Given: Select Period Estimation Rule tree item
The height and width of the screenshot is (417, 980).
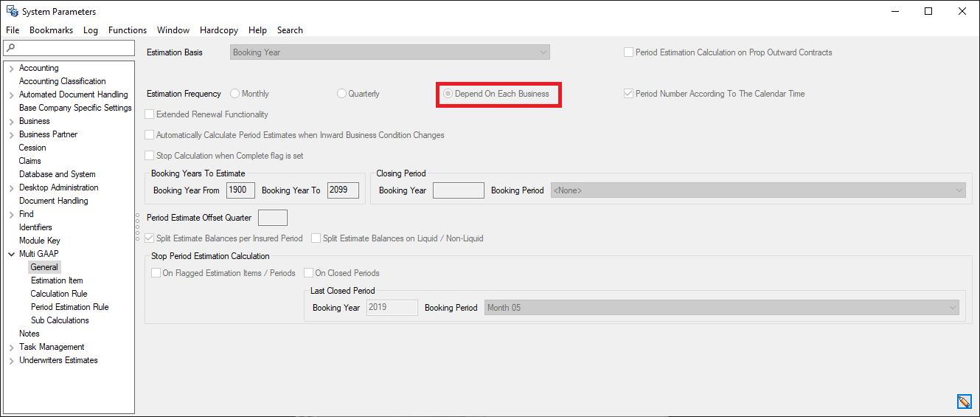Looking at the screenshot, I should [69, 307].
